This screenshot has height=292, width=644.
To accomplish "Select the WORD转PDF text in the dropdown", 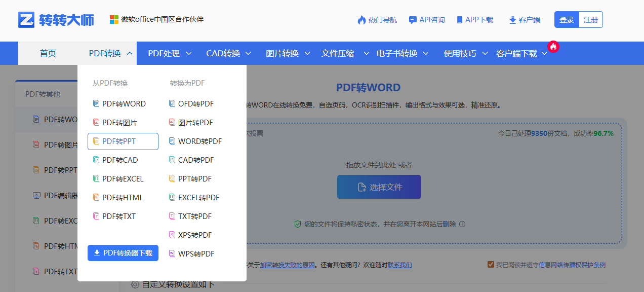I will coord(200,141).
